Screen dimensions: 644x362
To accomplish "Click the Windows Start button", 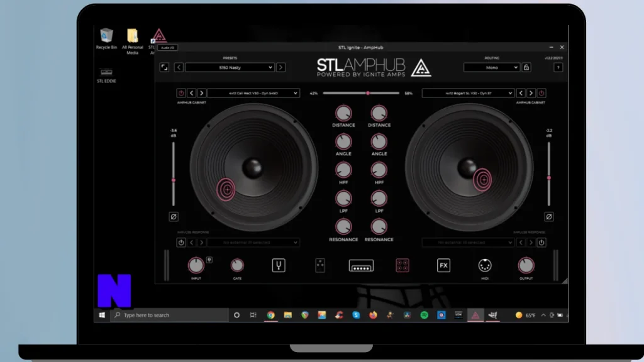I will click(x=102, y=315).
